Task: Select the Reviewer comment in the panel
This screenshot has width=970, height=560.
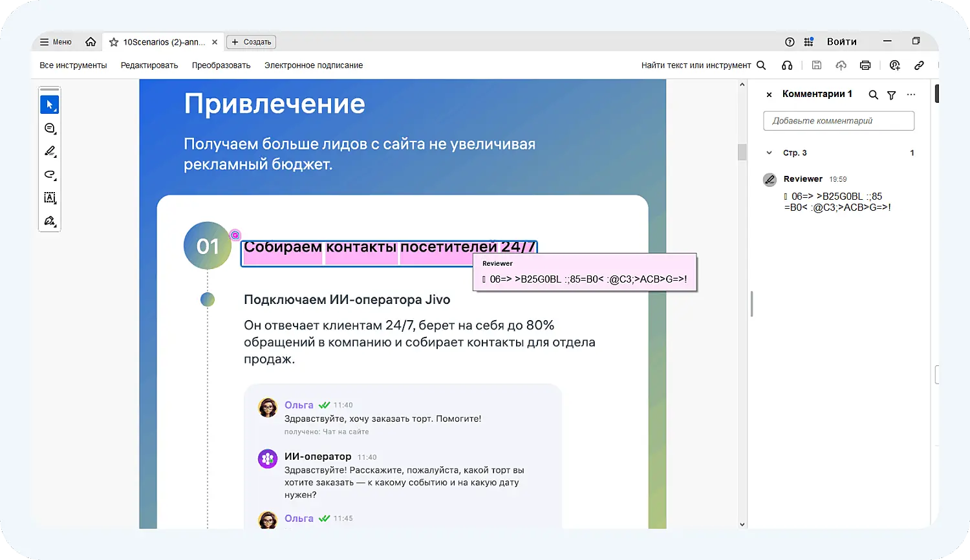Action: 839,193
